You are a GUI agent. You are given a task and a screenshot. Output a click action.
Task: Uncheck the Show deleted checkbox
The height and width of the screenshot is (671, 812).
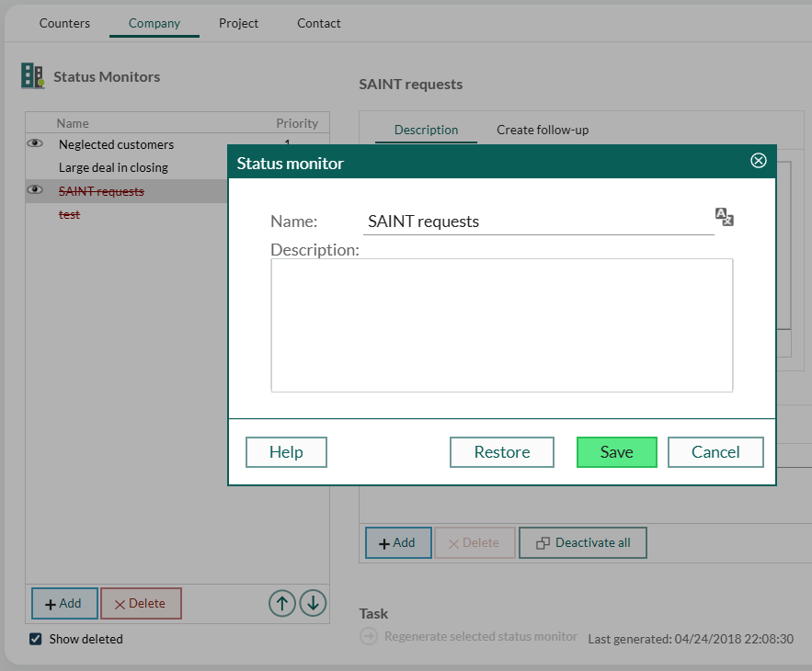(35, 639)
